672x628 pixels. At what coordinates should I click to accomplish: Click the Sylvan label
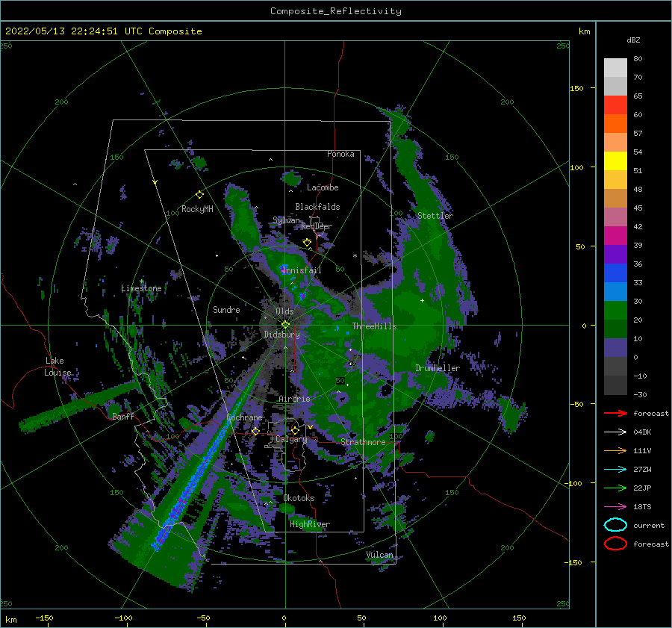coord(286,220)
